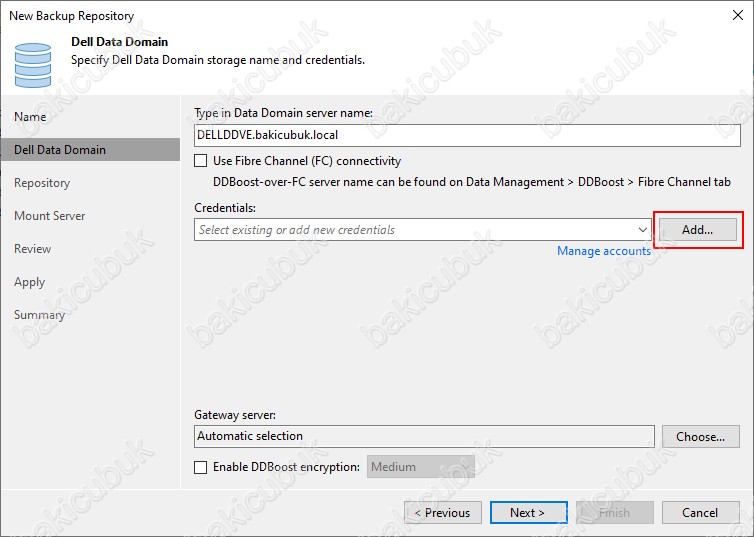Go to the Name wizard step
This screenshot has width=754, height=537.
(x=30, y=117)
